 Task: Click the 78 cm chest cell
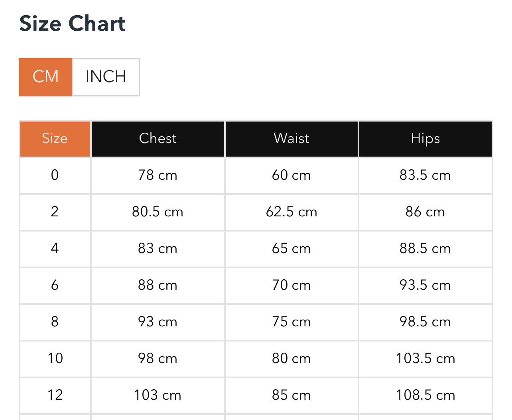click(x=158, y=175)
